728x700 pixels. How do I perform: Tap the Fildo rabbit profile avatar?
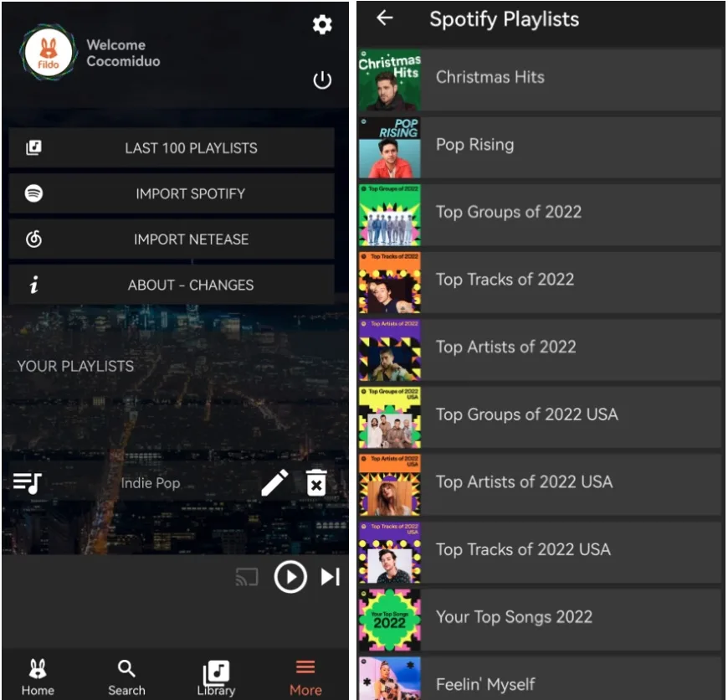tap(49, 53)
